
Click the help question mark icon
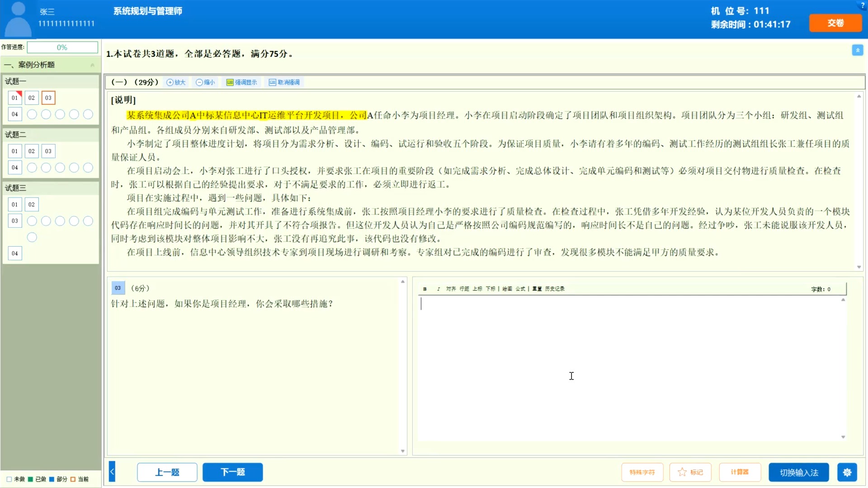click(863, 5)
